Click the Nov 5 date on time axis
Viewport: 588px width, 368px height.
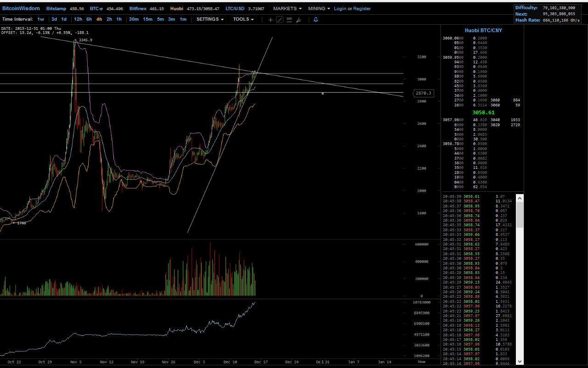click(x=76, y=362)
